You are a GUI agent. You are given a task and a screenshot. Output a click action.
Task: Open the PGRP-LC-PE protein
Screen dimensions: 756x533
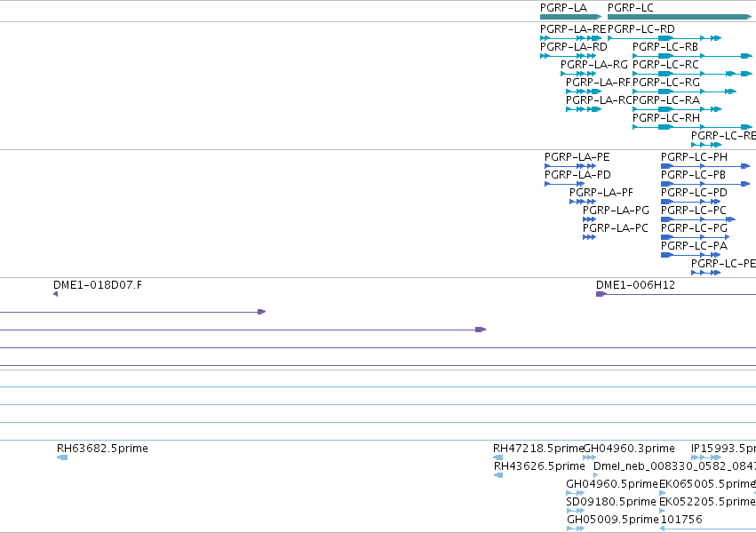[x=705, y=273]
